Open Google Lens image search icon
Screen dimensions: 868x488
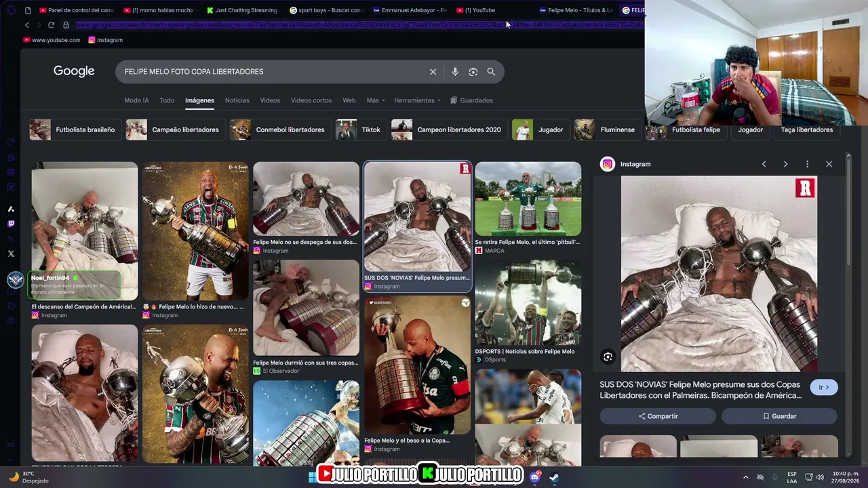pyautogui.click(x=473, y=72)
